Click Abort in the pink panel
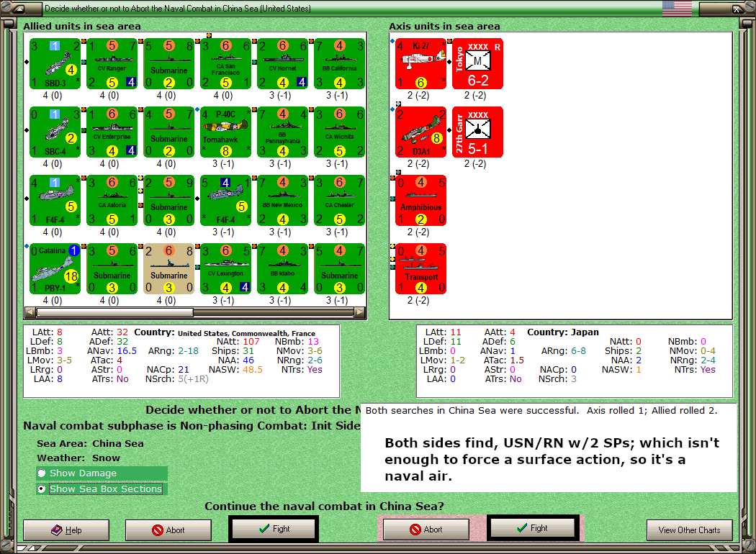The width and height of the screenshot is (756, 554). (x=426, y=530)
